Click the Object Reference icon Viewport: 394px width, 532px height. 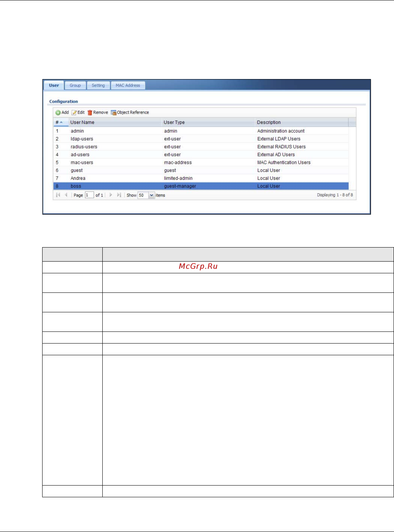pyautogui.click(x=113, y=113)
